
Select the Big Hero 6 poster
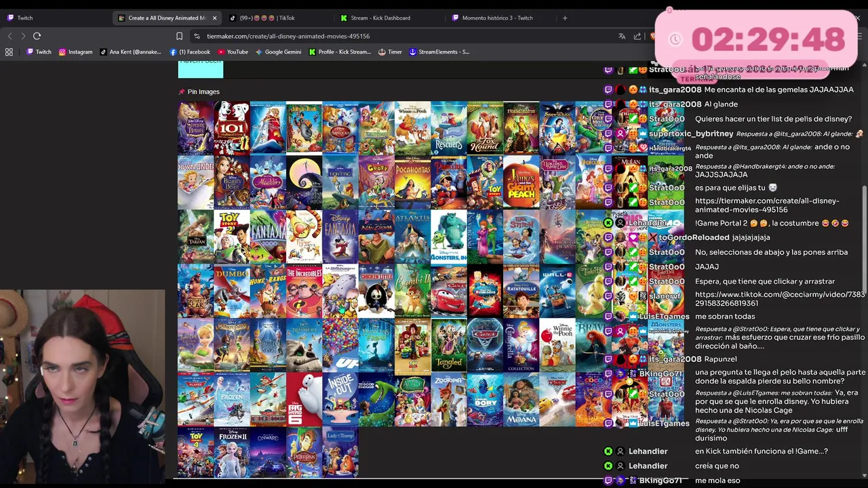[304, 399]
